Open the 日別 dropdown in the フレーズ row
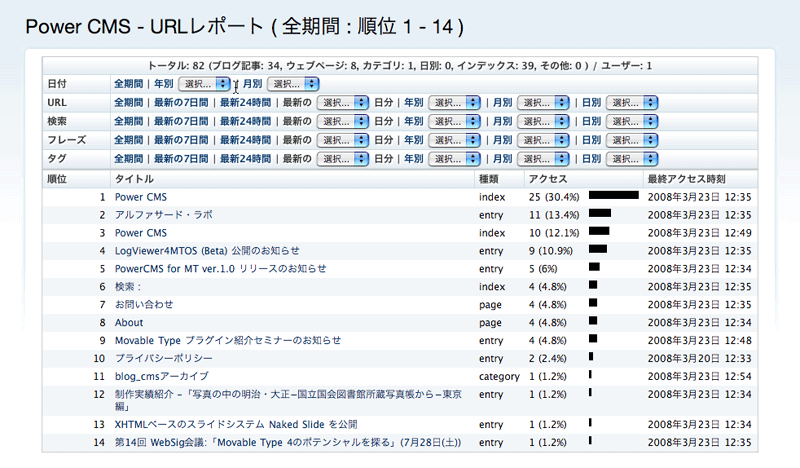This screenshot has height=468, width=800. pyautogui.click(x=632, y=140)
